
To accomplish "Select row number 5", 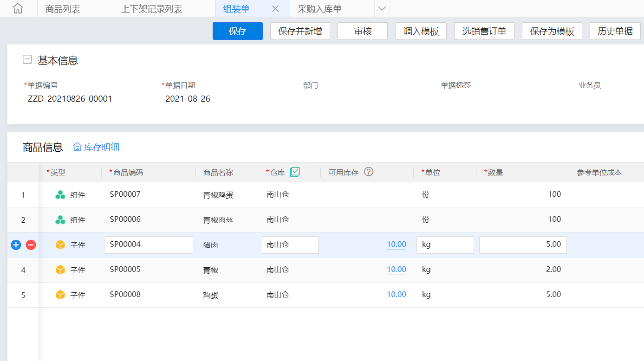I will [23, 295].
